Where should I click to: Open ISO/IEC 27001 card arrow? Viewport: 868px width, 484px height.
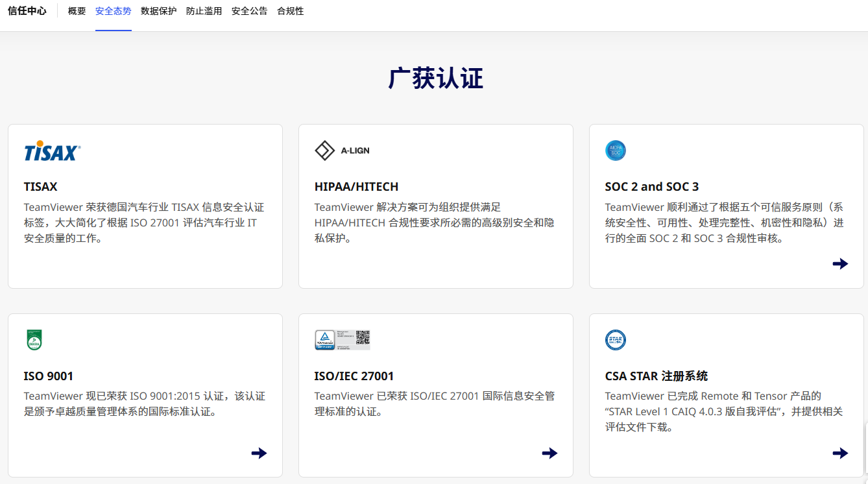coord(549,453)
